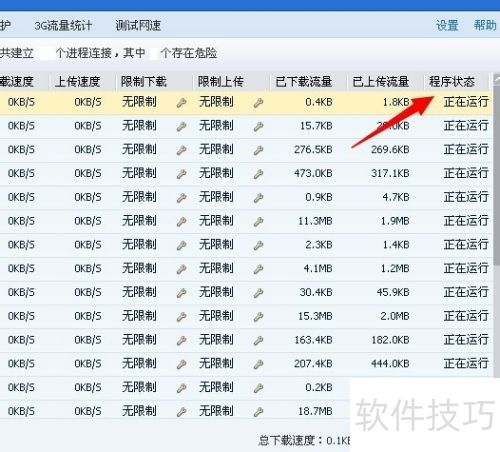Screen dimensions: 500x452
Task: Select the 1.8KB uploaded traffic cell
Action: (x=396, y=102)
